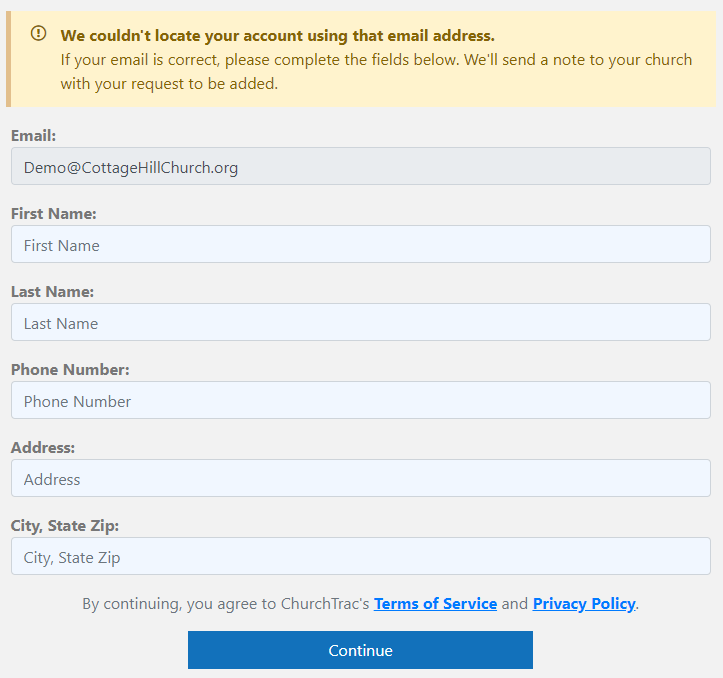Image resolution: width=723 pixels, height=678 pixels.
Task: Focus the City, State Zip input box
Action: click(361, 556)
